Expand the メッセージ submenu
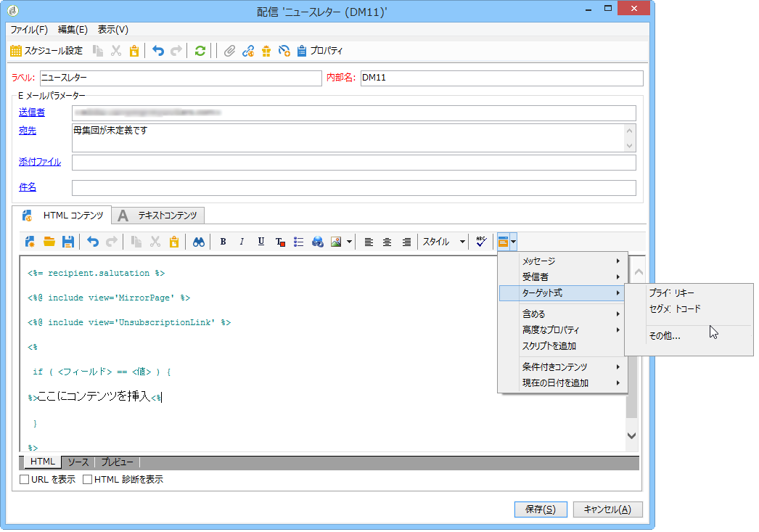The height and width of the screenshot is (532, 759). pyautogui.click(x=563, y=261)
